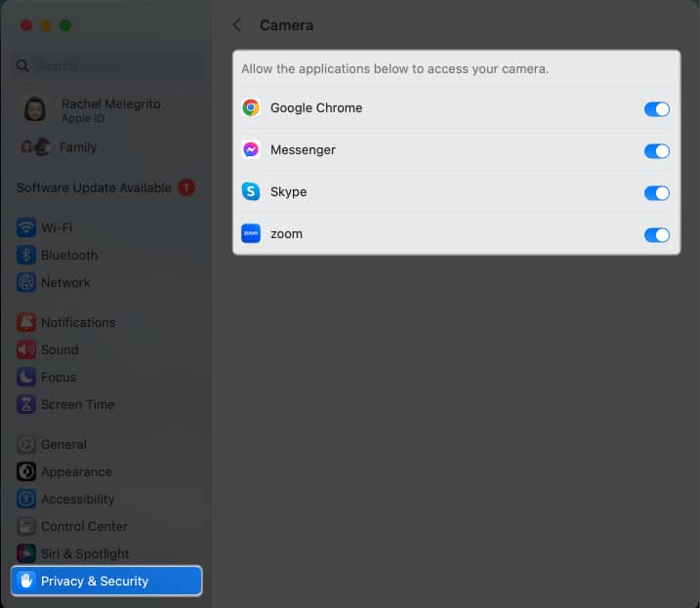The image size is (700, 608).
Task: Click the zoom app icon
Action: [251, 233]
